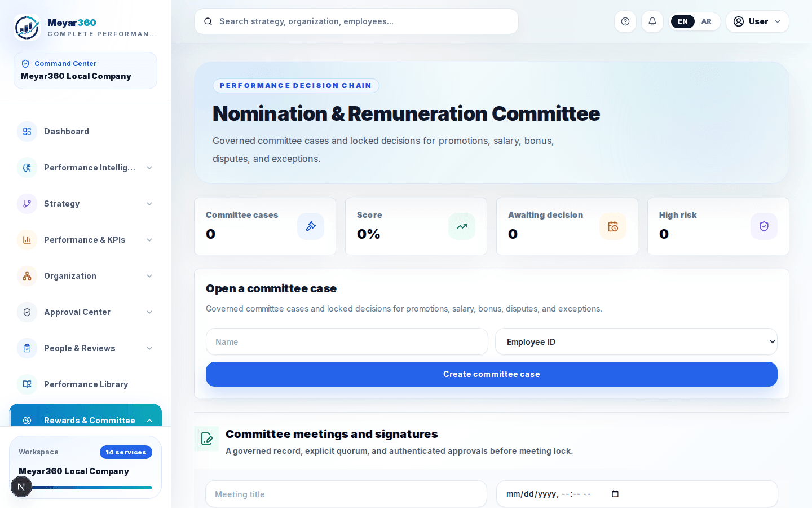The image size is (812, 508).
Task: Switch language to AR
Action: coord(707,21)
